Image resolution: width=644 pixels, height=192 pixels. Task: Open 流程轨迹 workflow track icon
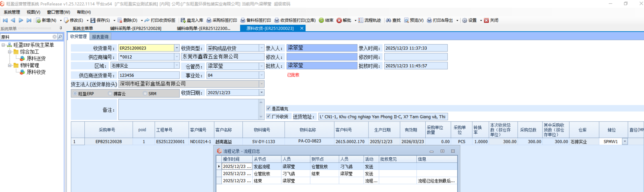pyautogui.click(x=361, y=20)
